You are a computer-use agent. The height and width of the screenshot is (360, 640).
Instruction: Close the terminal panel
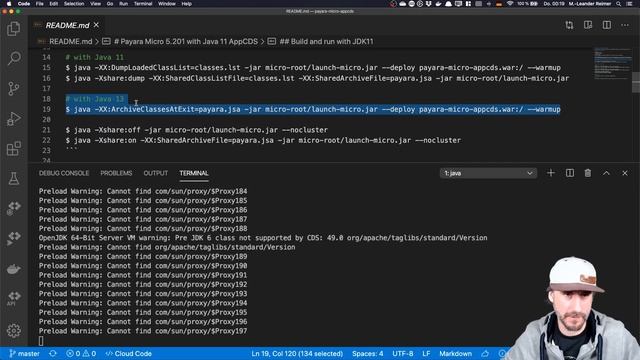pos(625,173)
